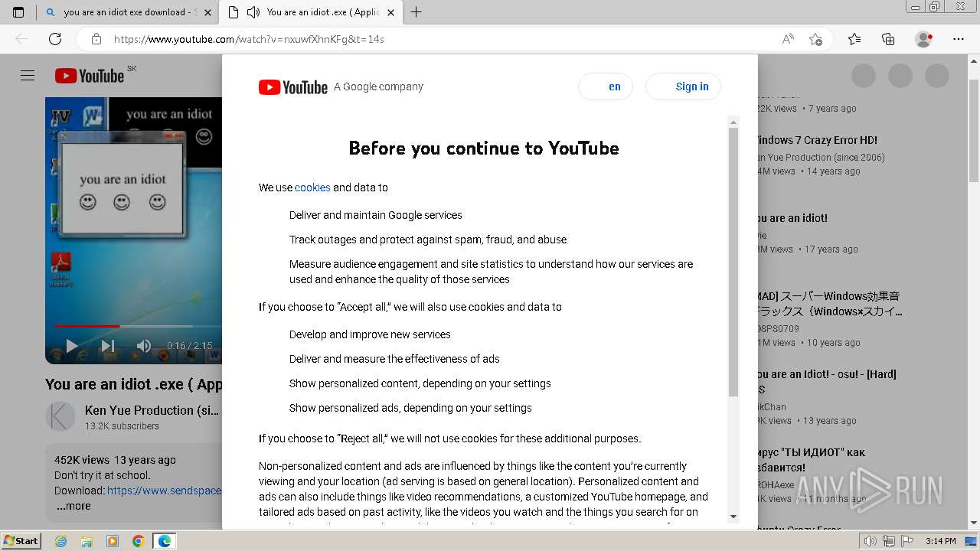Open the Windows Start menu
This screenshot has width=980, height=551.
(x=21, y=541)
